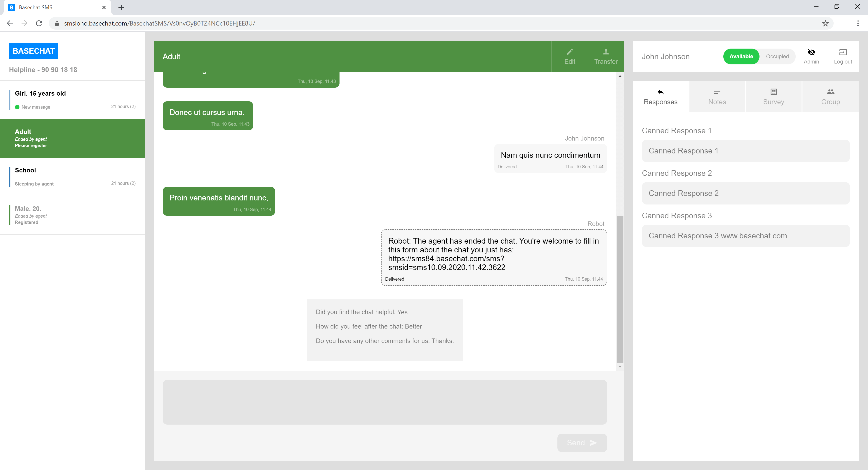The image size is (868, 470).
Task: Click chat scrollbar down arrow
Action: (620, 367)
